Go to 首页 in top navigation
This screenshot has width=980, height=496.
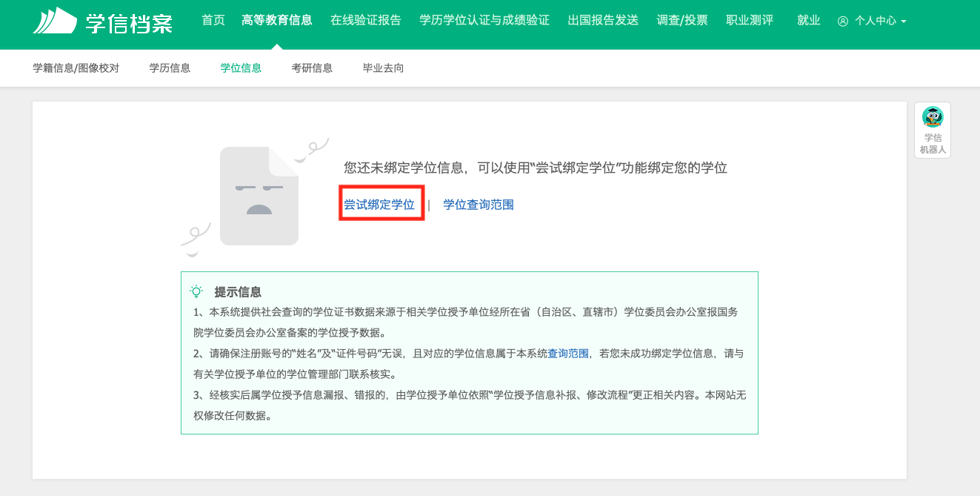(x=213, y=21)
